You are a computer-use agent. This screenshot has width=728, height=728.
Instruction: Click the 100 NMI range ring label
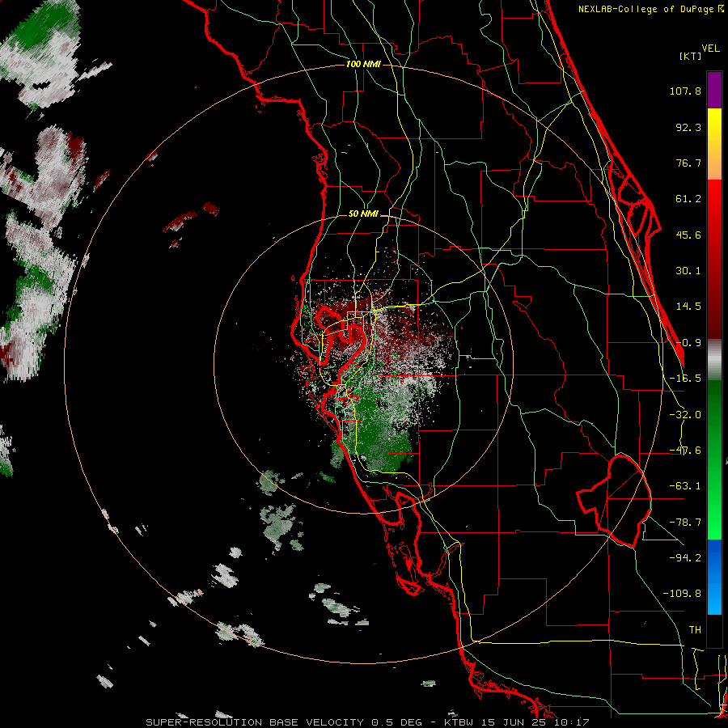click(363, 64)
